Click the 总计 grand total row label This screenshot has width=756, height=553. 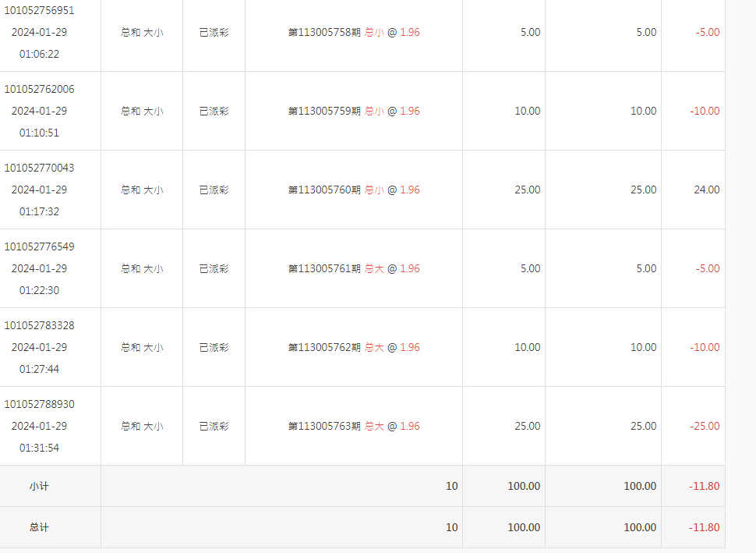click(39, 527)
